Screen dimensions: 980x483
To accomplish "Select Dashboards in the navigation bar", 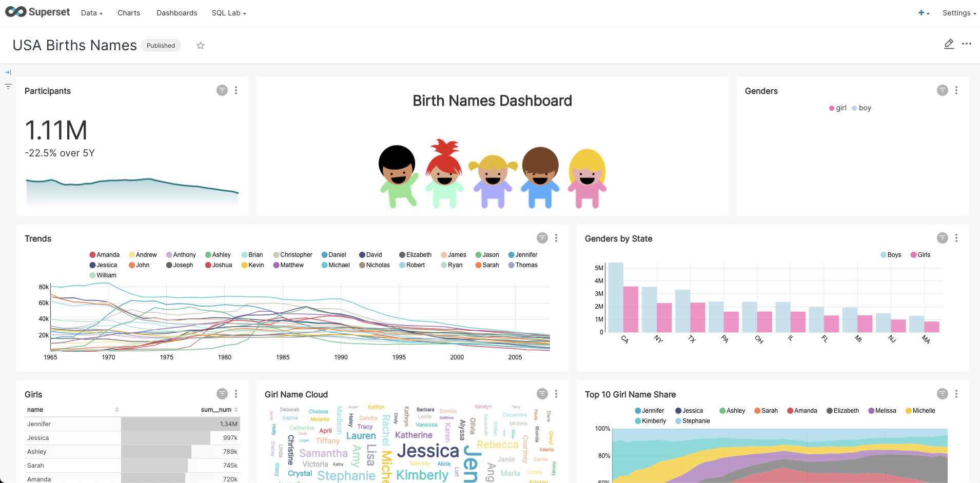I will pyautogui.click(x=177, y=13).
